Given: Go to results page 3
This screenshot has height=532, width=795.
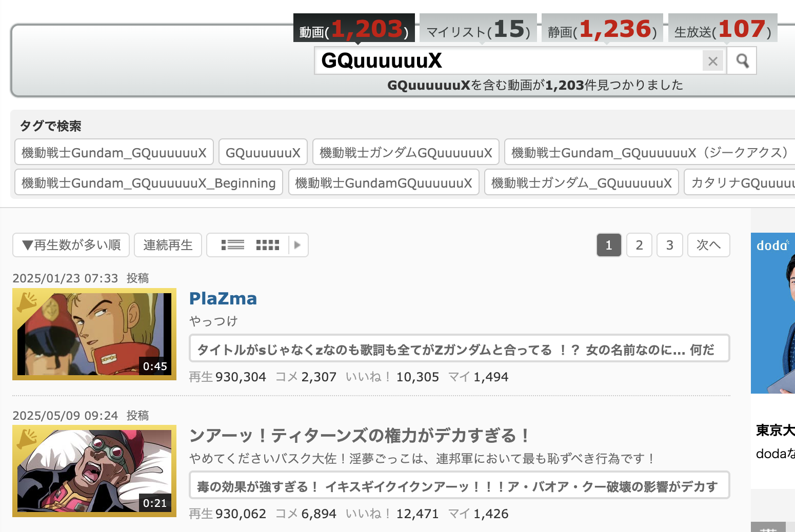Looking at the screenshot, I should pyautogui.click(x=669, y=245).
